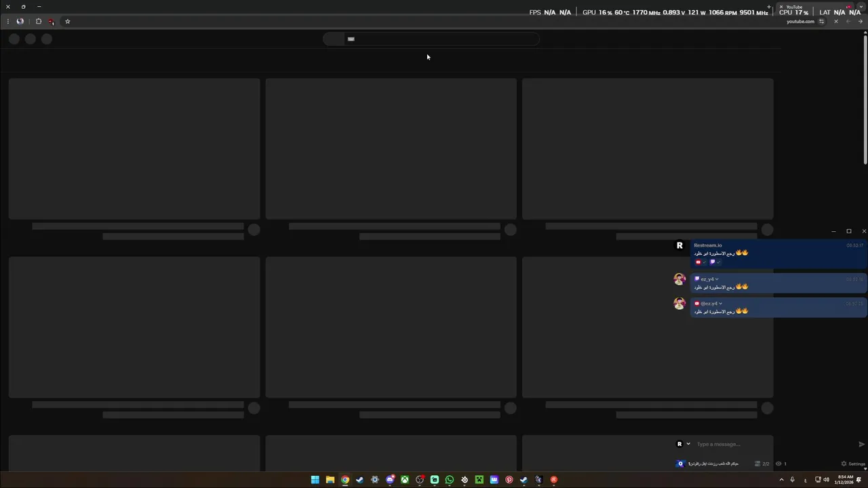Screen dimensions: 868x488
Task: Open the clock and date flyout
Action: (844, 480)
